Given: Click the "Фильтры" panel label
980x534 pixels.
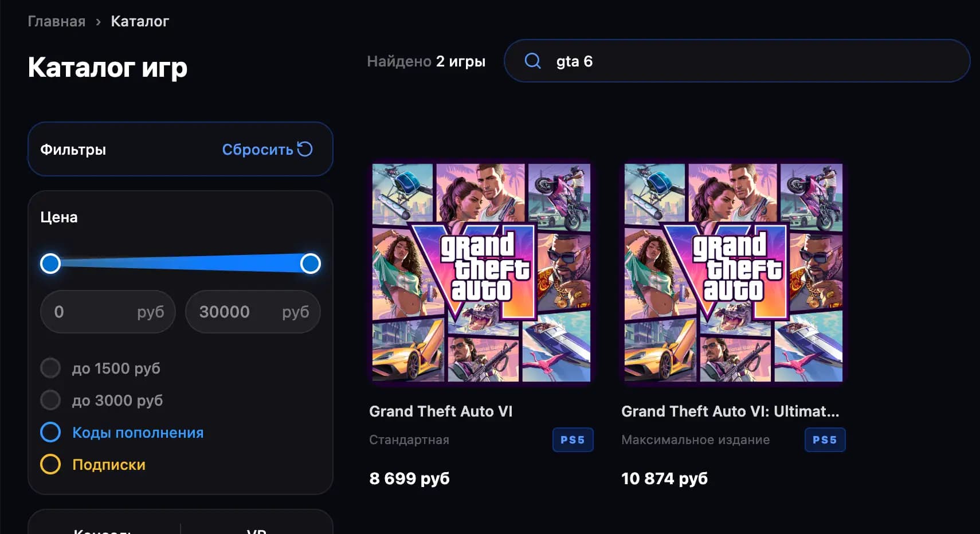Looking at the screenshot, I should [x=73, y=150].
